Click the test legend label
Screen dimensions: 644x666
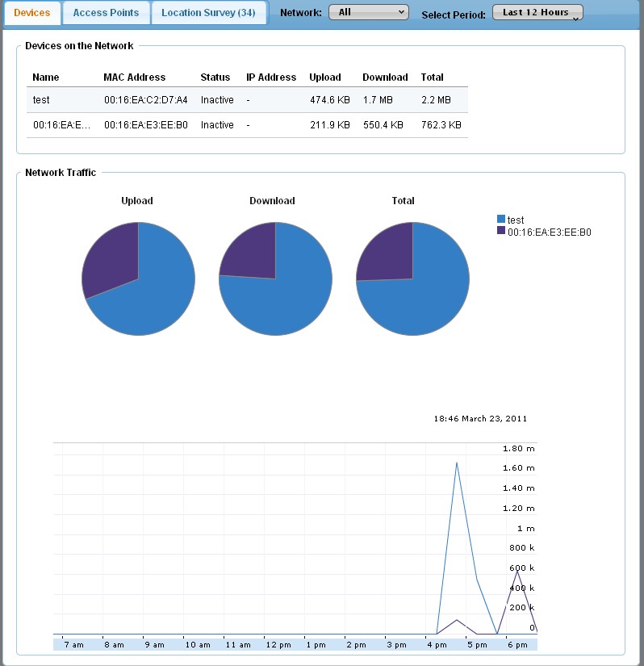pyautogui.click(x=516, y=220)
